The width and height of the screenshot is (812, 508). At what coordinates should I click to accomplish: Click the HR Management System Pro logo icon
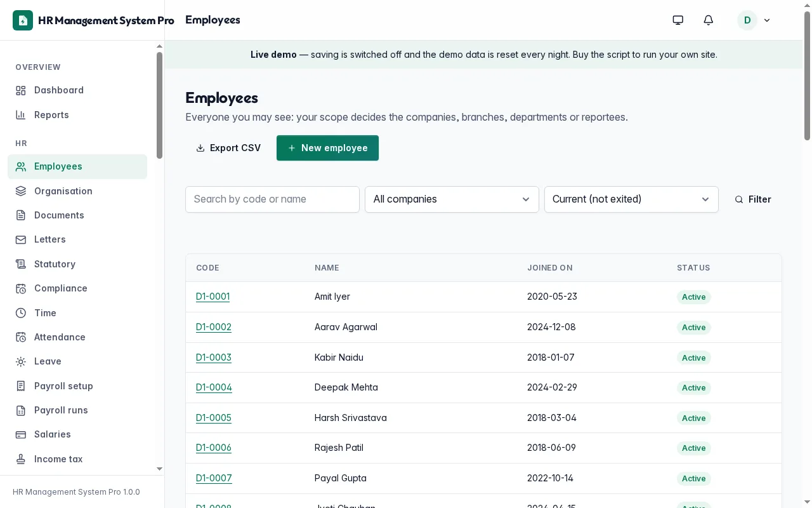tap(23, 20)
